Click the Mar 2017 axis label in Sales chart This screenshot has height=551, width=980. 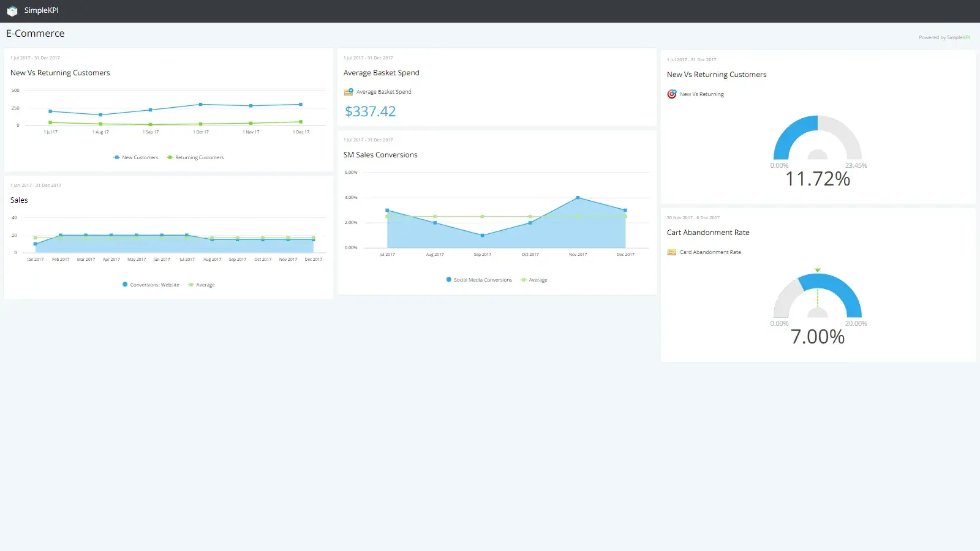click(86, 260)
